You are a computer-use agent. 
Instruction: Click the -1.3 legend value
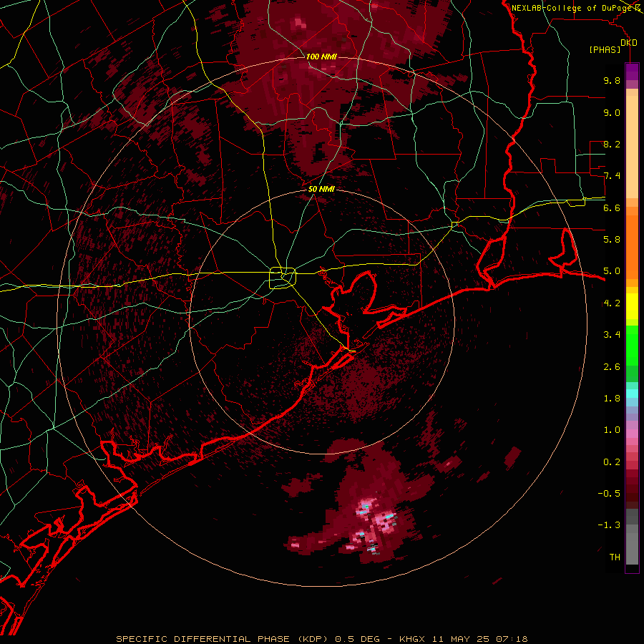[x=609, y=525]
